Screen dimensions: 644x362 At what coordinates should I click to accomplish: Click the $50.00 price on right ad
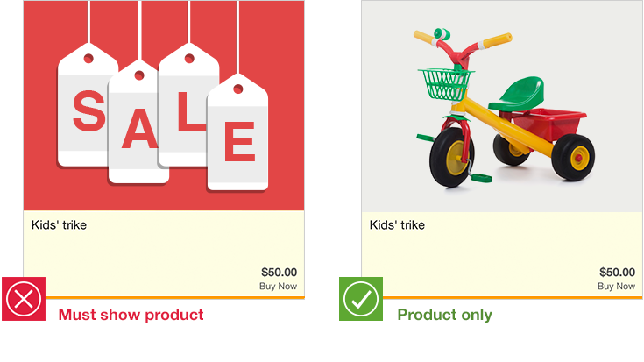(618, 272)
